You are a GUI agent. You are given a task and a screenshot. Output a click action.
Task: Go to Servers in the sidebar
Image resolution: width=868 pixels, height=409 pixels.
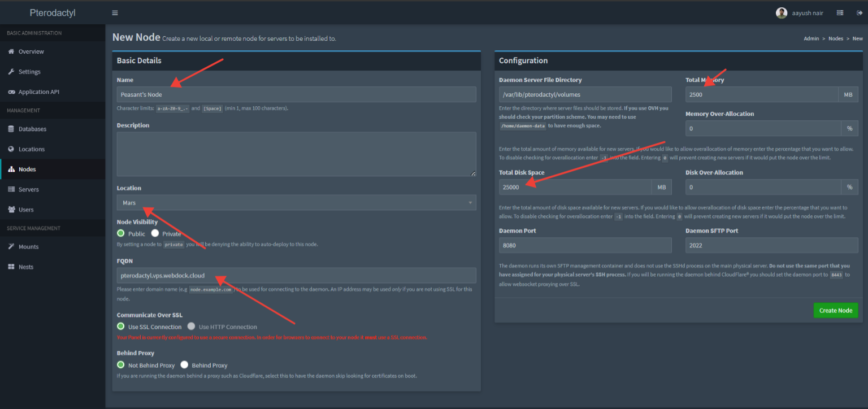pos(28,189)
